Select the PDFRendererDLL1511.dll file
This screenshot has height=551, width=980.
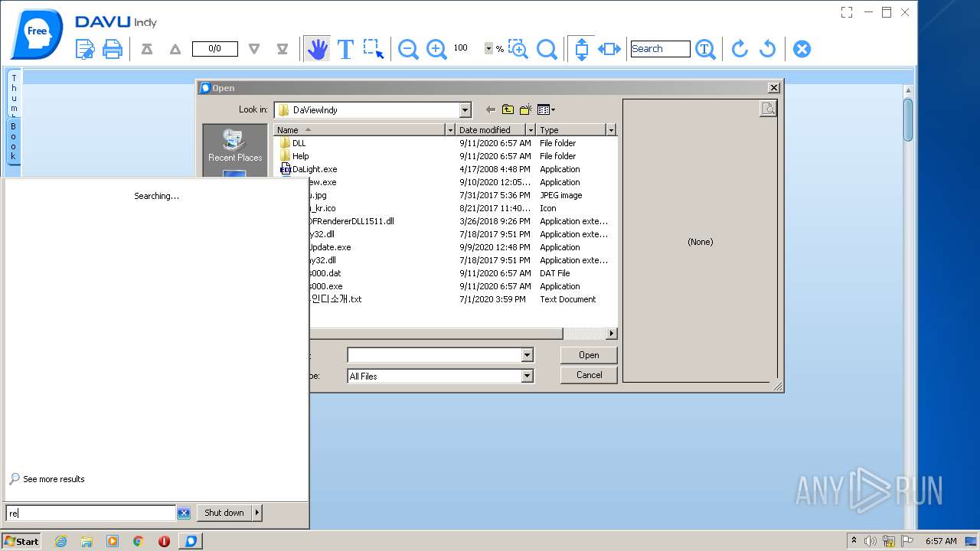click(351, 221)
